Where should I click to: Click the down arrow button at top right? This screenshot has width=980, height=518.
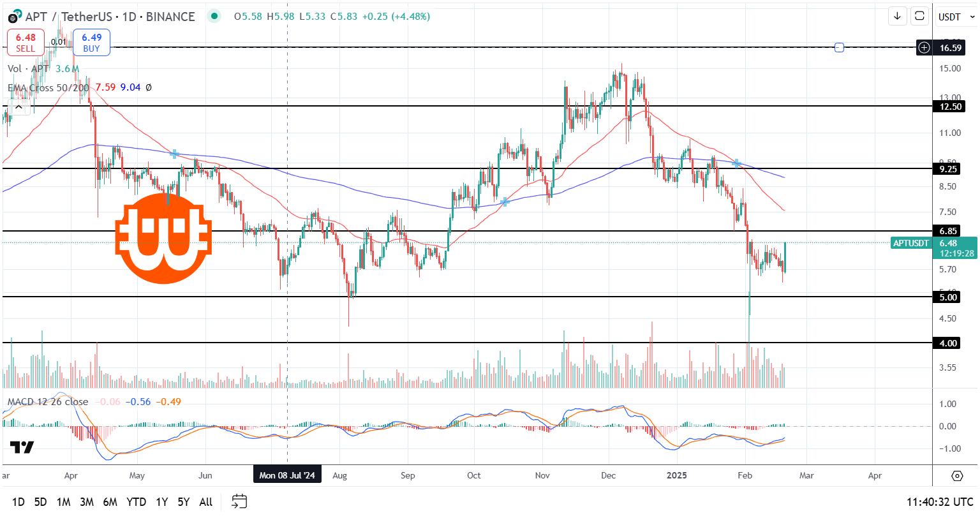coord(897,17)
